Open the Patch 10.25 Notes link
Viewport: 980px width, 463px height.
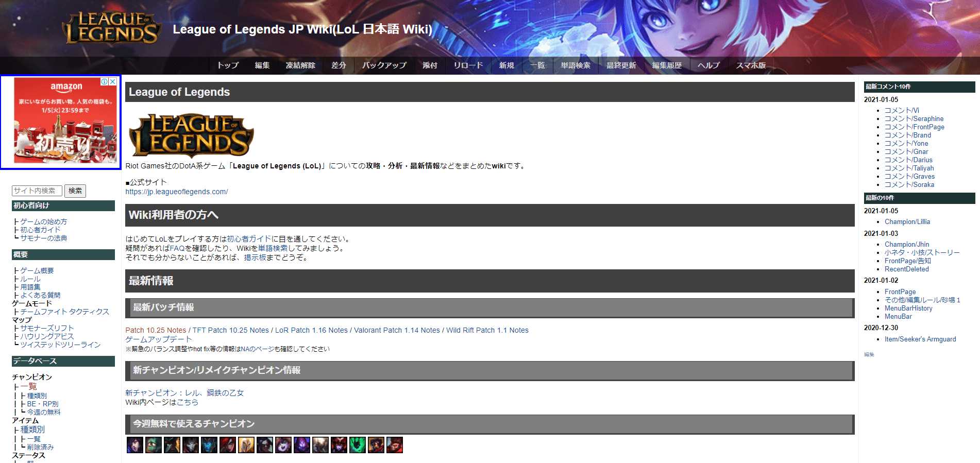click(x=156, y=330)
